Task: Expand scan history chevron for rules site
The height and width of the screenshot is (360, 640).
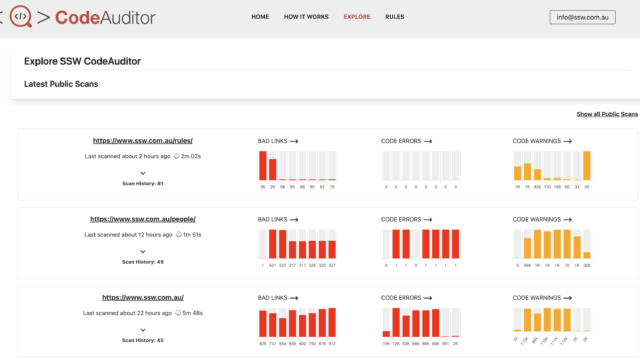Action: 143,173
